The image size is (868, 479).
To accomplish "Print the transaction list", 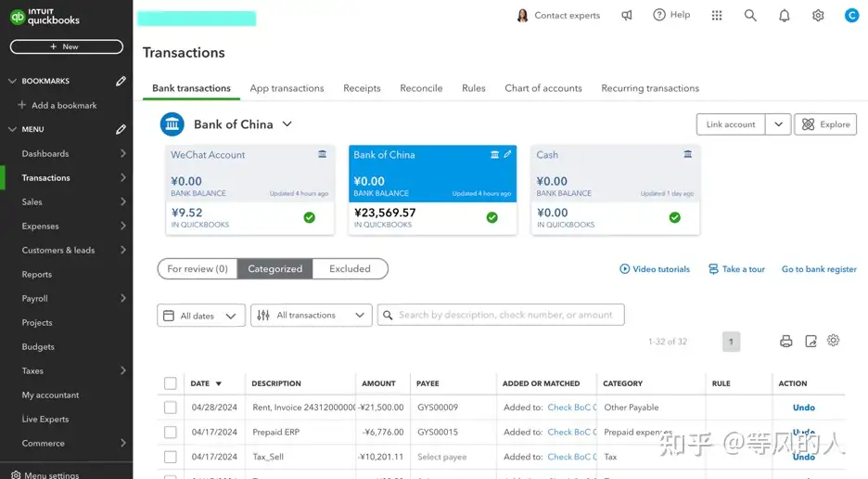I will point(786,341).
